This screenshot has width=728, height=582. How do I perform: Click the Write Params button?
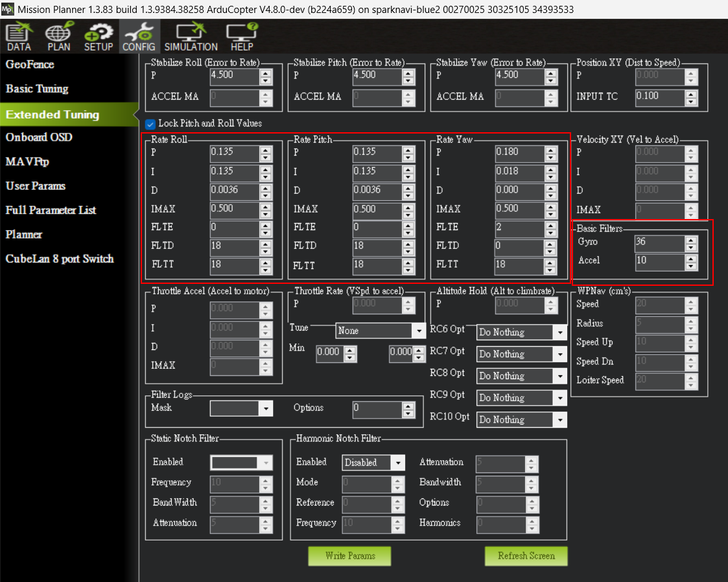pyautogui.click(x=349, y=556)
